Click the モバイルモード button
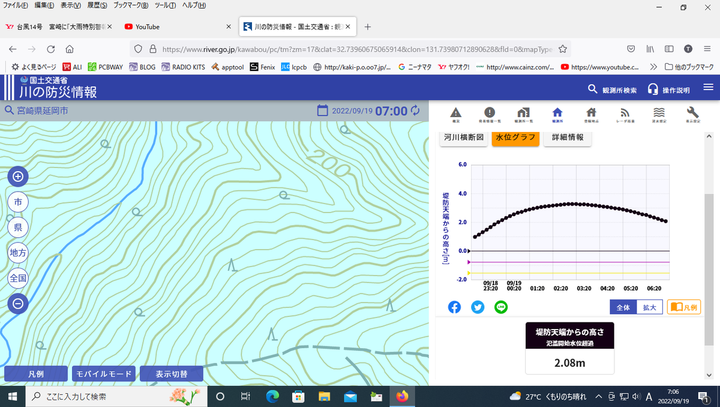Viewport: 720px width, 407px height. pos(104,374)
